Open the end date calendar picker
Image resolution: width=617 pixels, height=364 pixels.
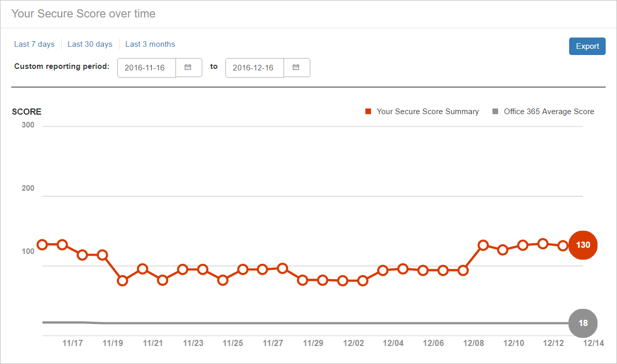pyautogui.click(x=296, y=68)
